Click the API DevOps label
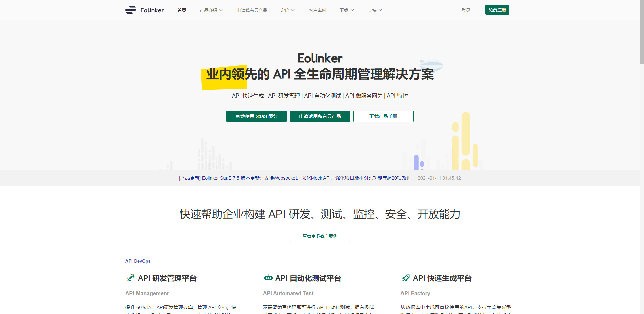Viewport: 644px width, 314px height. 138,261
